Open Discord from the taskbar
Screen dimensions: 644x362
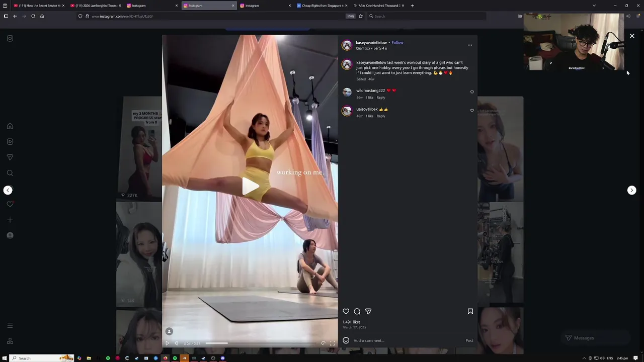pyautogui.click(x=222, y=358)
